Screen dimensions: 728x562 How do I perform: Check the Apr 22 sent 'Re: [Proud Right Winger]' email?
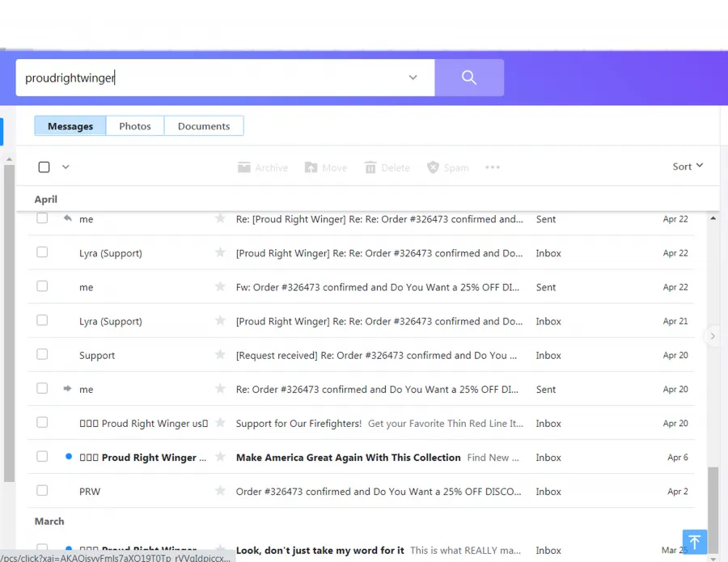[x=42, y=218]
